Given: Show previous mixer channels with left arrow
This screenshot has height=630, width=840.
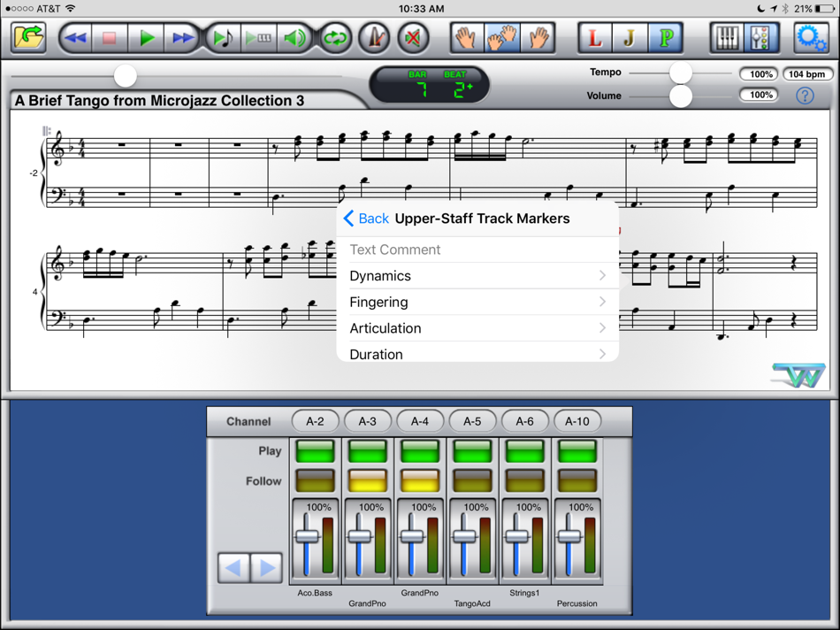Looking at the screenshot, I should click(233, 568).
